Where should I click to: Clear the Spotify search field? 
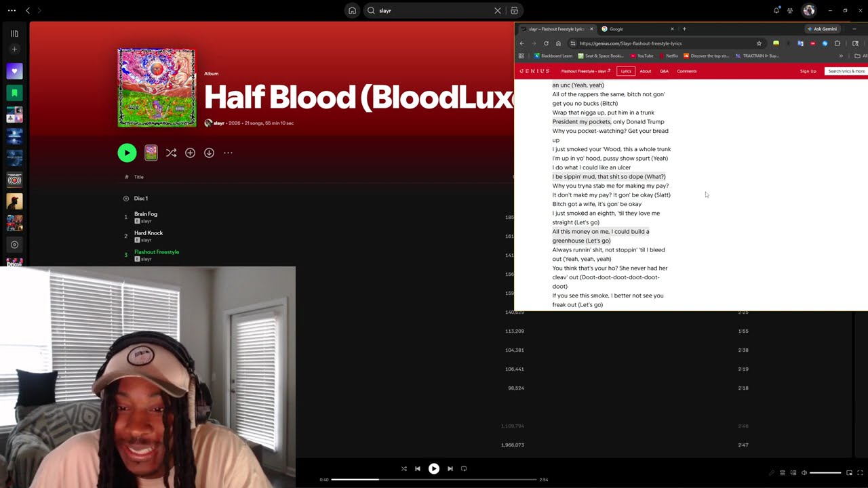coord(498,10)
